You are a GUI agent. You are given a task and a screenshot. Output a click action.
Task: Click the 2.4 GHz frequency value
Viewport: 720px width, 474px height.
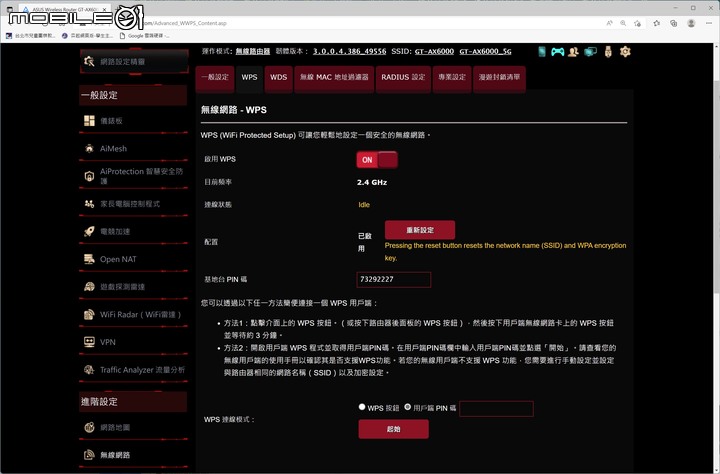372,182
